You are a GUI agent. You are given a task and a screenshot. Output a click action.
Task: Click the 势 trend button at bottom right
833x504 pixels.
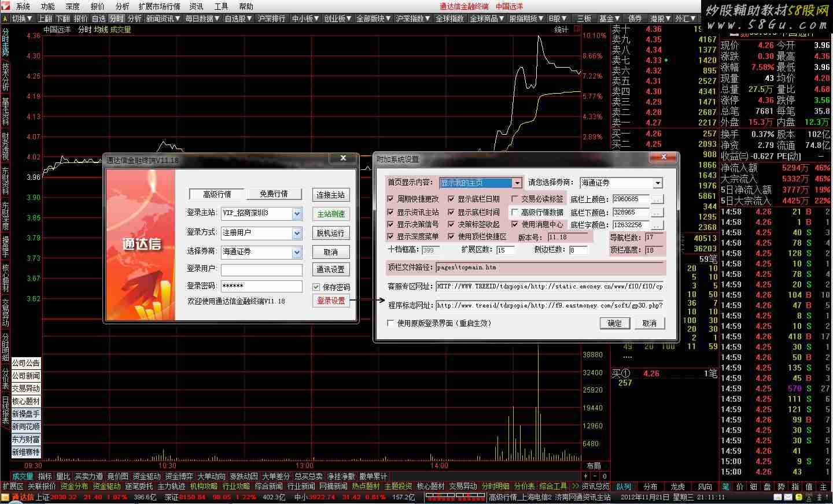pos(781,487)
